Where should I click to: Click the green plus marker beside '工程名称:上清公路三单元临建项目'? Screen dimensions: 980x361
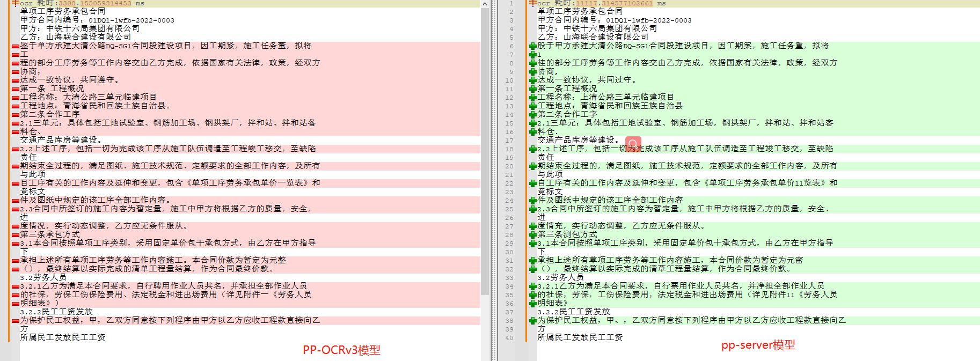click(533, 98)
